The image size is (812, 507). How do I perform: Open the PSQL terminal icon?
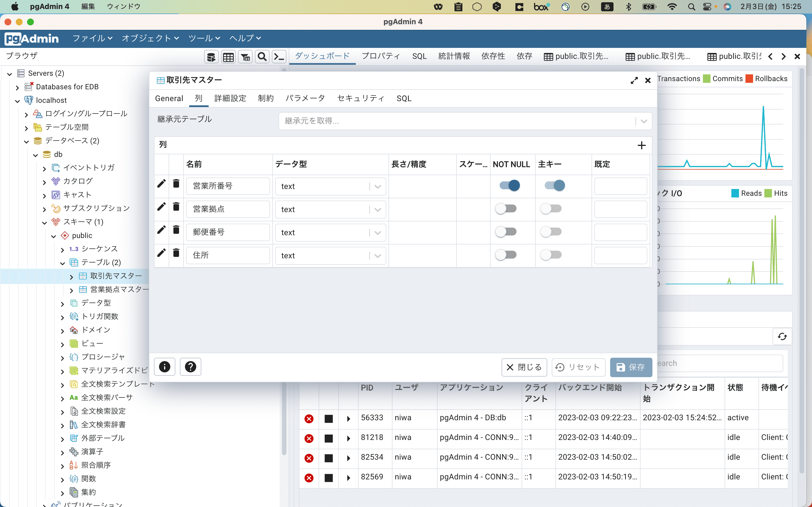(x=279, y=56)
